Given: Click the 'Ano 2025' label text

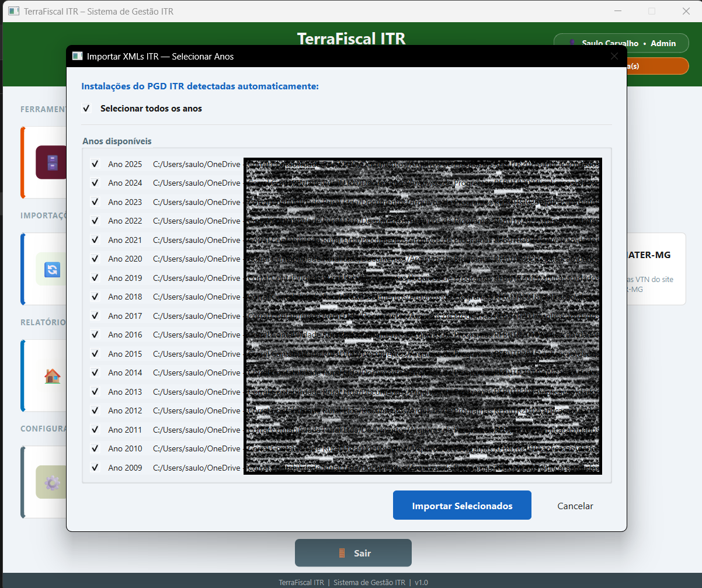Looking at the screenshot, I should 125,164.
